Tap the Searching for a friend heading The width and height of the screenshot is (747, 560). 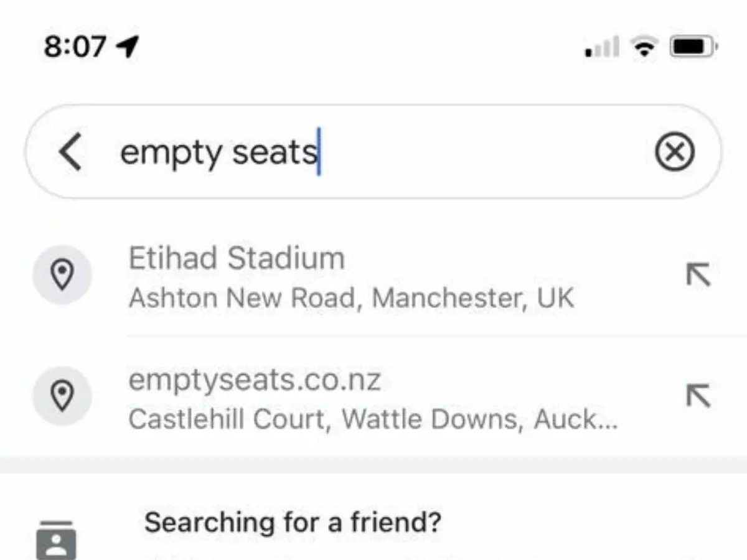[x=291, y=523]
